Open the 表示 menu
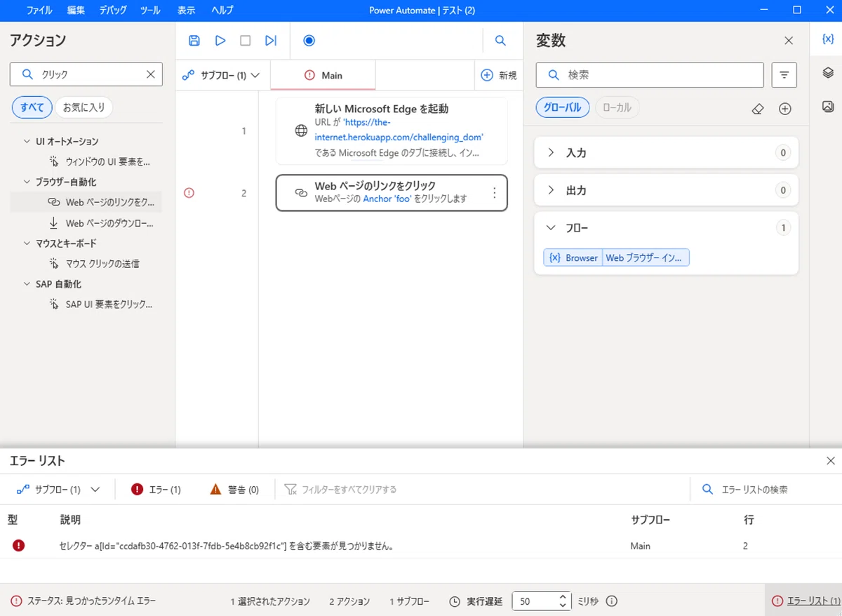Screen dimensions: 842x616 (186, 10)
